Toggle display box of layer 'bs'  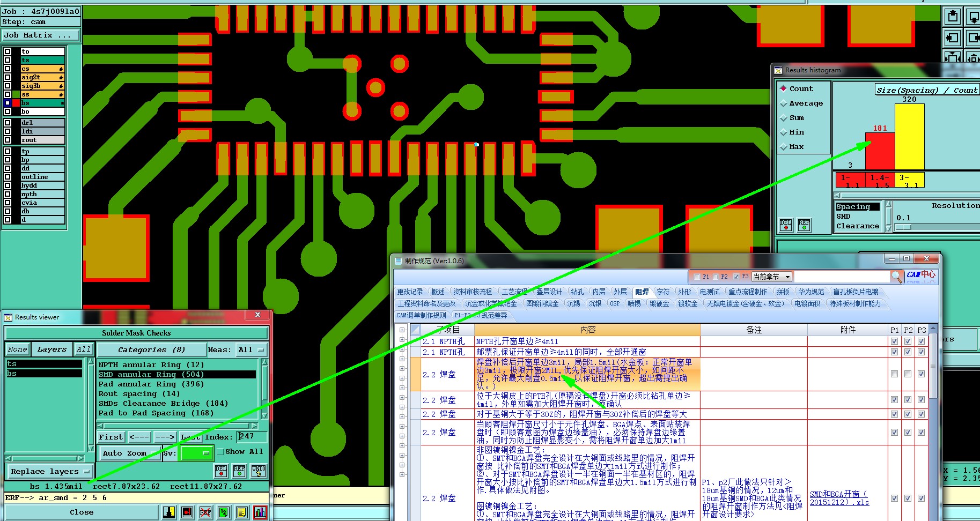click(x=8, y=103)
